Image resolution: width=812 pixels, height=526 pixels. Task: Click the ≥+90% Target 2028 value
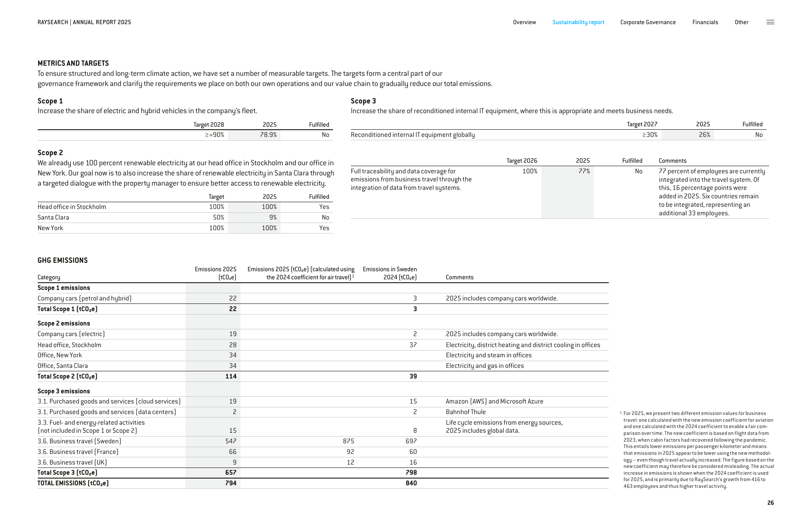pos(215,135)
